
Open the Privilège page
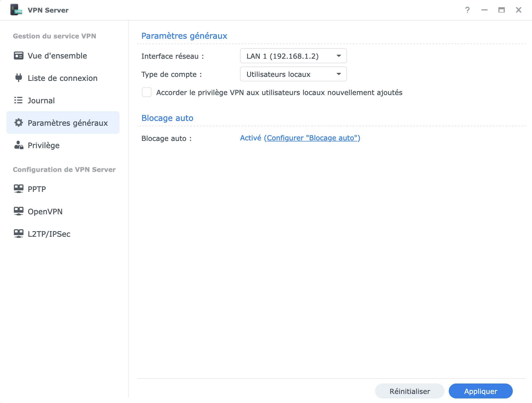click(x=63, y=145)
